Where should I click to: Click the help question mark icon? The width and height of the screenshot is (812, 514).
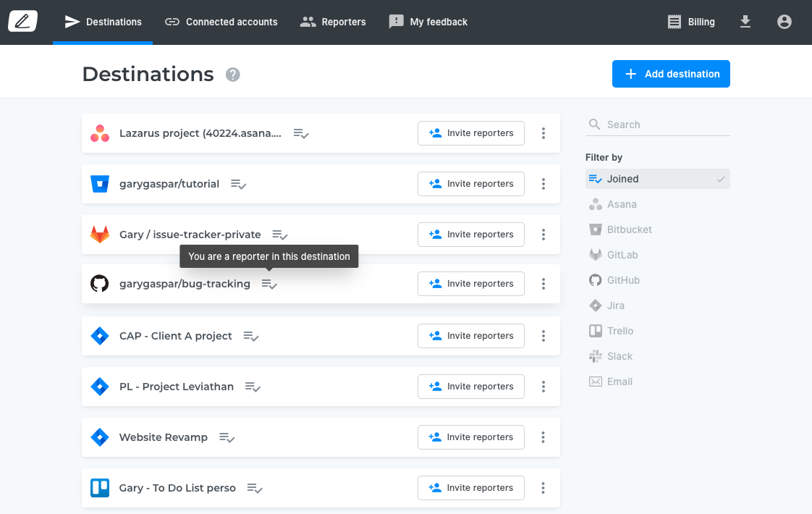click(x=232, y=75)
